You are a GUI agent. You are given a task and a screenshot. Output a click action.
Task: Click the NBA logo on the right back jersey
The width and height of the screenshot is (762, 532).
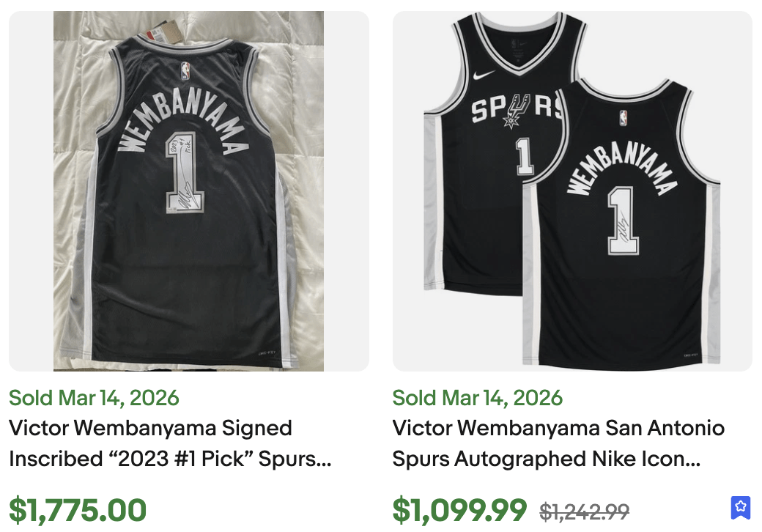click(x=623, y=117)
